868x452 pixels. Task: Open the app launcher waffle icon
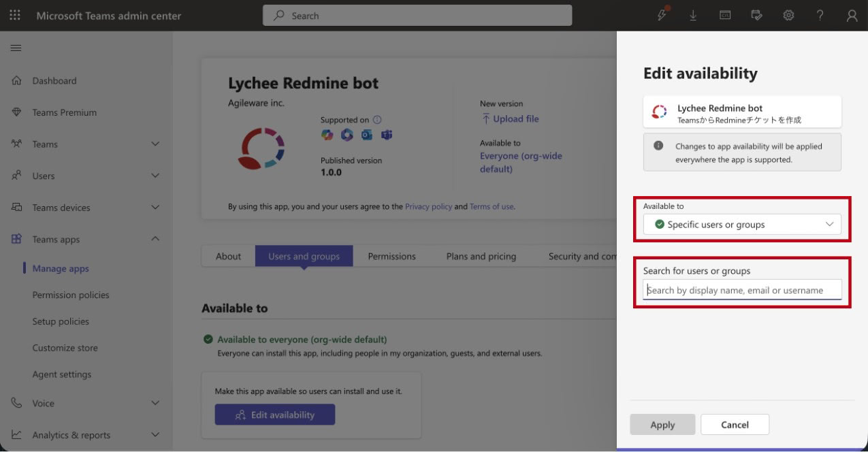coord(15,15)
